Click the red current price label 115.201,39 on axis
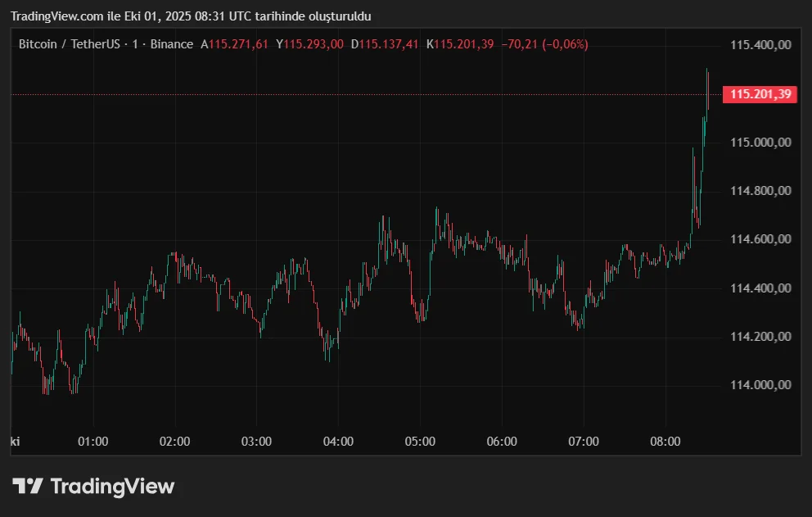812x517 pixels. 760,94
